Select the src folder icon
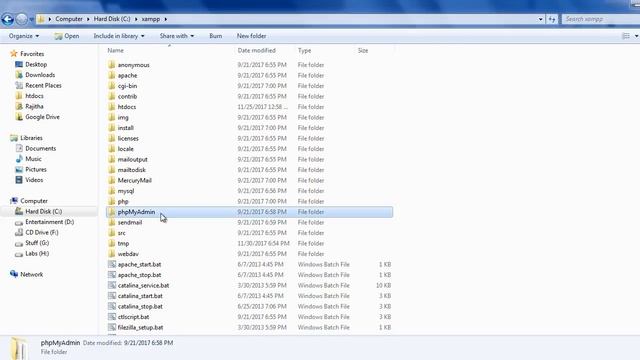Screen dimensions: 640x360 click(112, 233)
